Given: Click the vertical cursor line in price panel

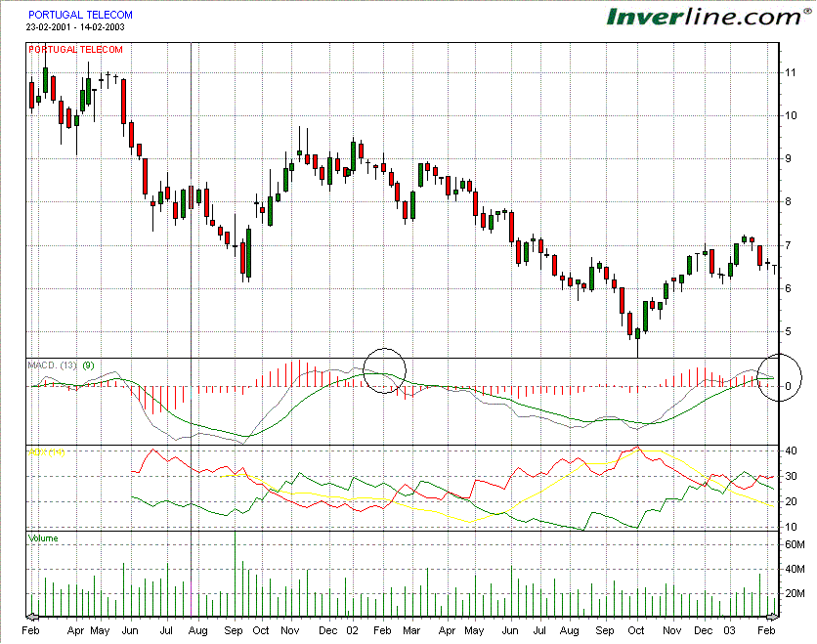Looking at the screenshot, I should coord(192,200).
